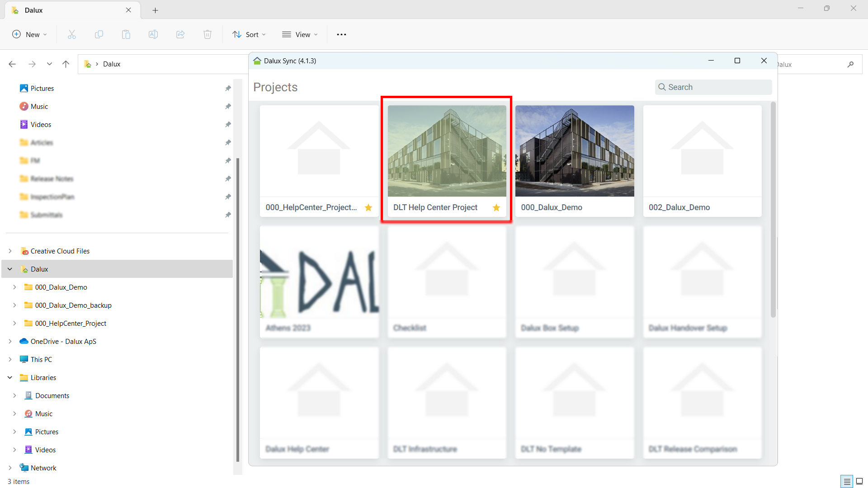Open the Sort dropdown
This screenshot has height=488, width=868.
click(249, 34)
